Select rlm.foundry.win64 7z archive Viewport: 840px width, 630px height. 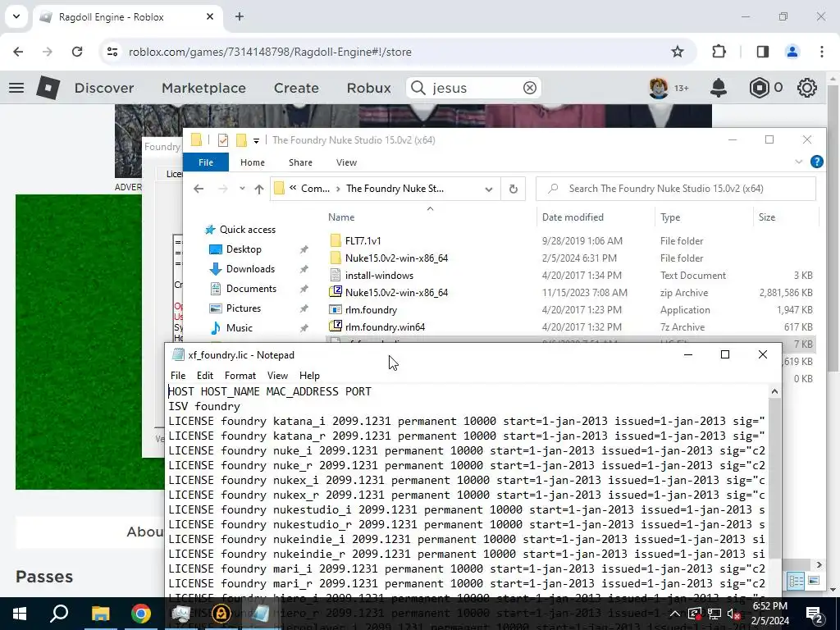(385, 326)
